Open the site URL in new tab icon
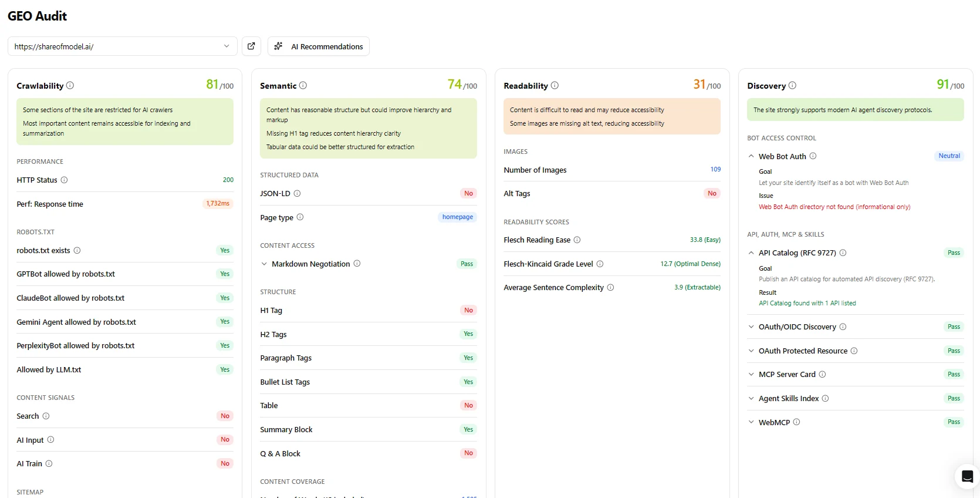Image resolution: width=980 pixels, height=498 pixels. click(x=251, y=46)
